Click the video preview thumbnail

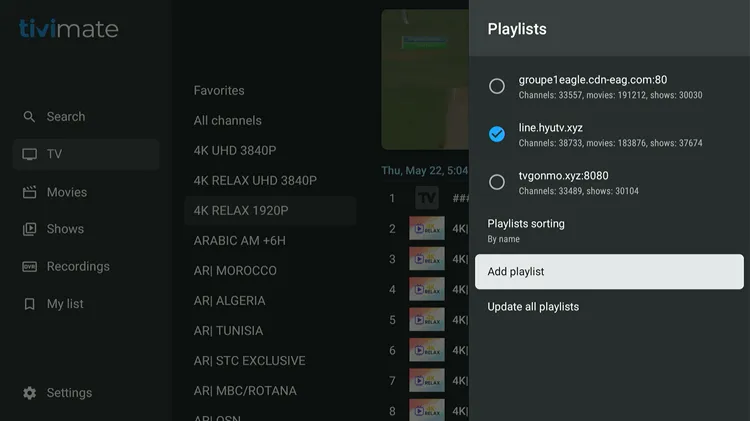425,79
